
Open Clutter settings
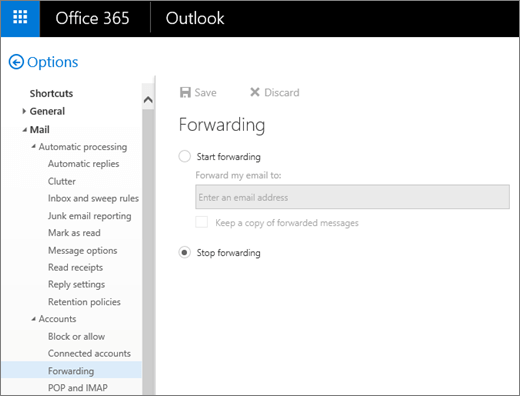point(62,181)
